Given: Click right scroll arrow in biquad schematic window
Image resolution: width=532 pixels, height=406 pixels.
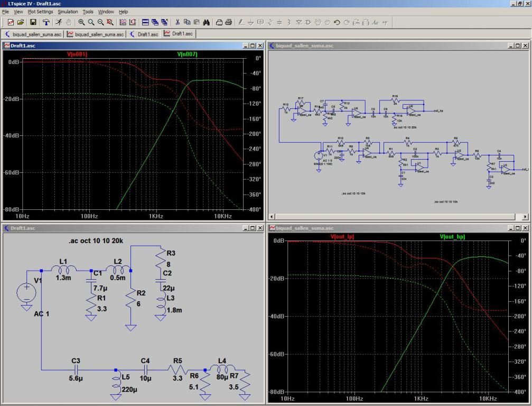Looking at the screenshot, I should [x=525, y=216].
